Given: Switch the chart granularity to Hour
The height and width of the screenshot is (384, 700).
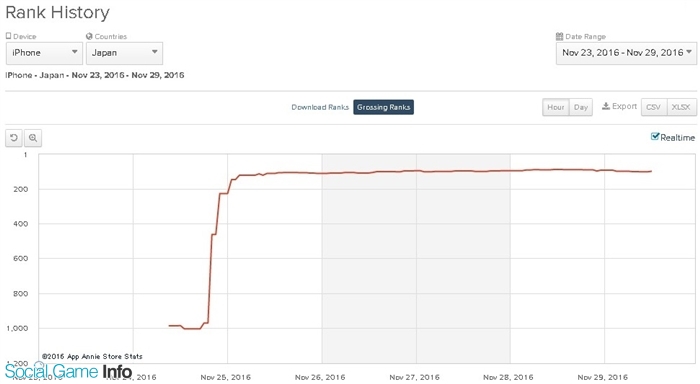Looking at the screenshot, I should coord(556,107).
